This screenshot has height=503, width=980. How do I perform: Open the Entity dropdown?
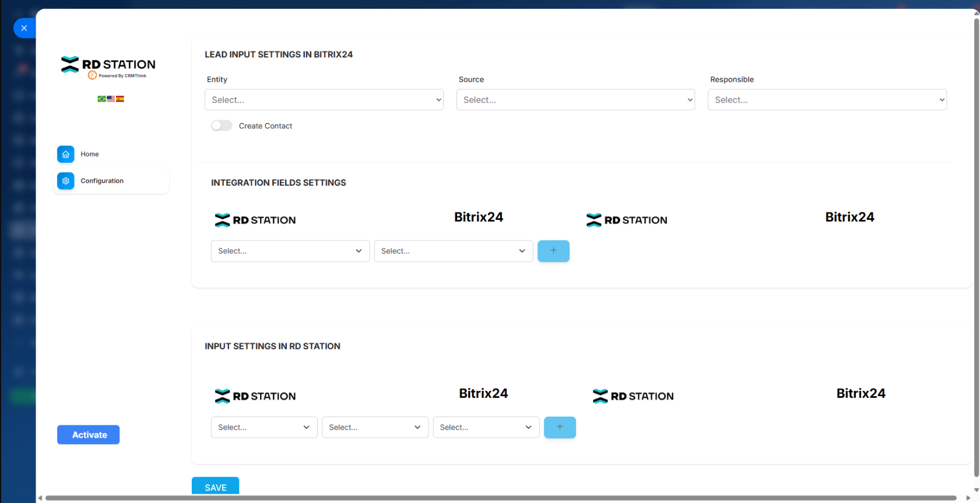tap(324, 100)
